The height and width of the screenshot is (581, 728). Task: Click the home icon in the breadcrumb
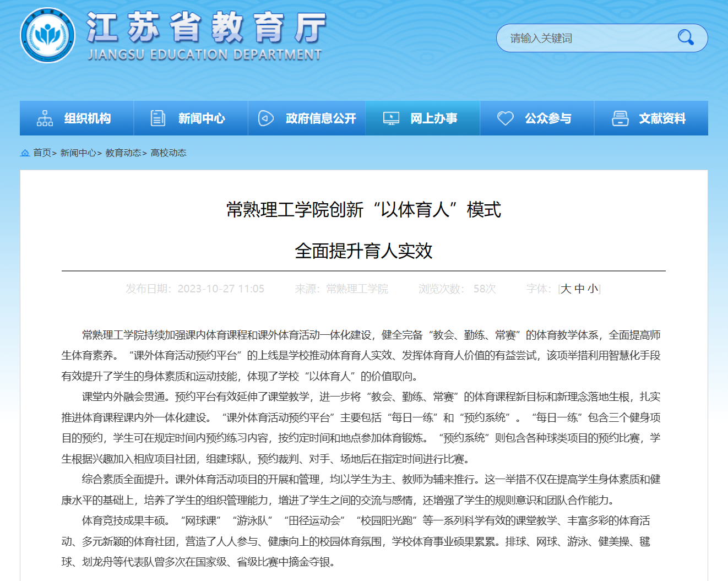(x=25, y=153)
